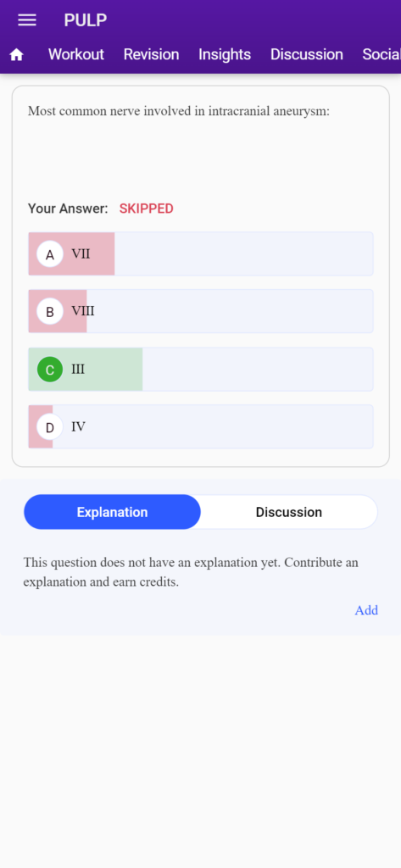Go to the home icon
This screenshot has width=401, height=868.
point(17,54)
